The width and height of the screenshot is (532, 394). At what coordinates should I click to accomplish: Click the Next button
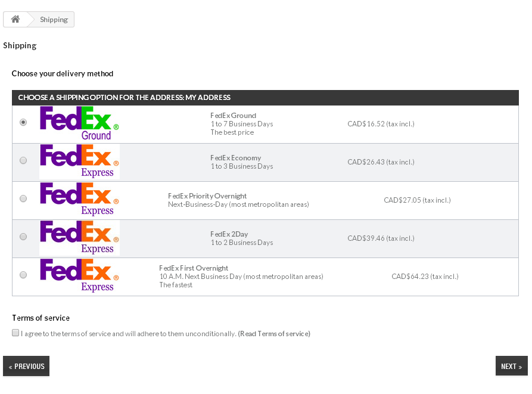[x=511, y=366]
